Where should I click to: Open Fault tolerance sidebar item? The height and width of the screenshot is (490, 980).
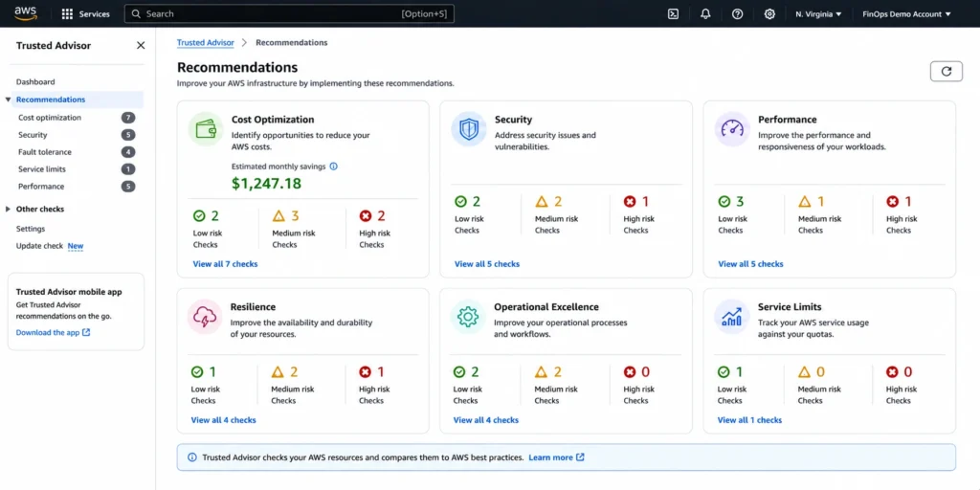pos(45,152)
